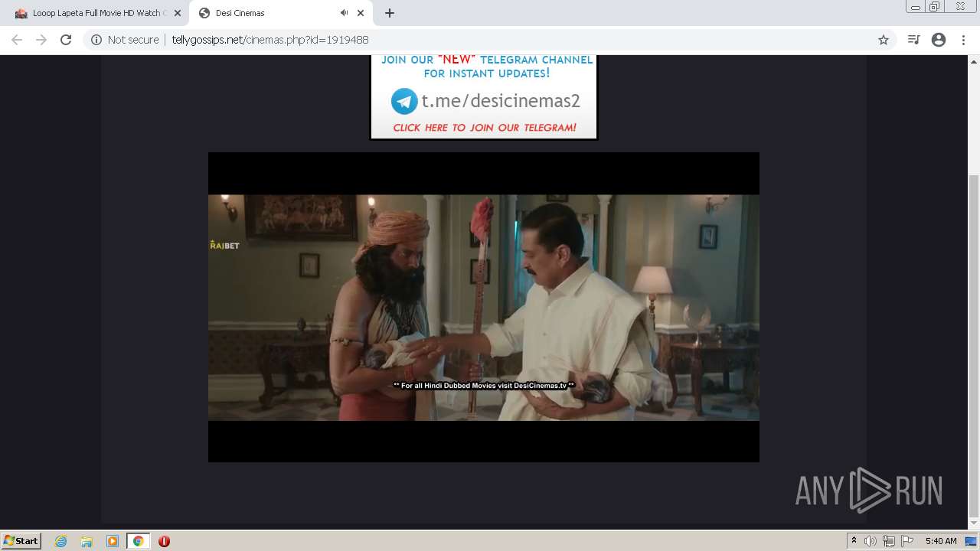Open a new browser tab
Screen dimensions: 980x551
click(390, 13)
